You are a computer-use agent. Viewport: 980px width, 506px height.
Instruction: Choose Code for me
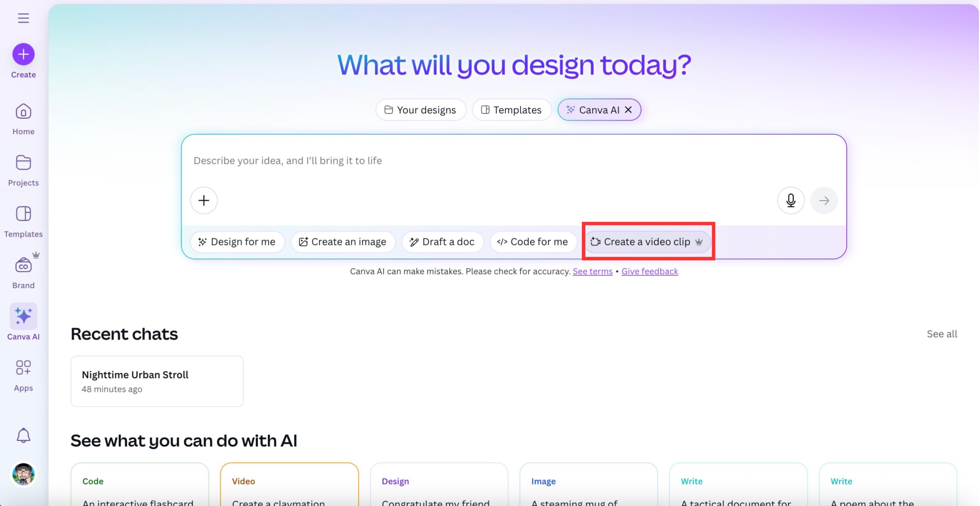click(x=533, y=242)
